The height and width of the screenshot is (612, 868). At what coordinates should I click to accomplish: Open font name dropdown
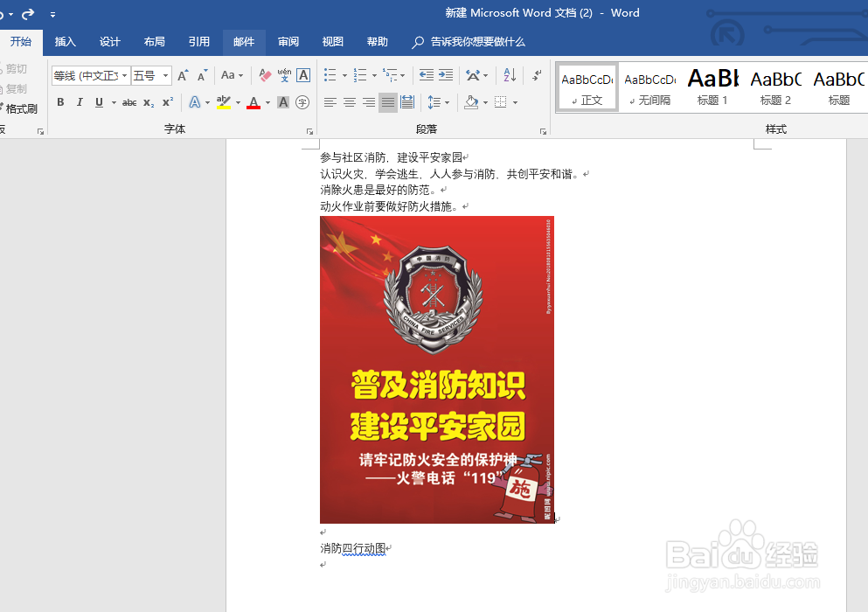pyautogui.click(x=124, y=75)
